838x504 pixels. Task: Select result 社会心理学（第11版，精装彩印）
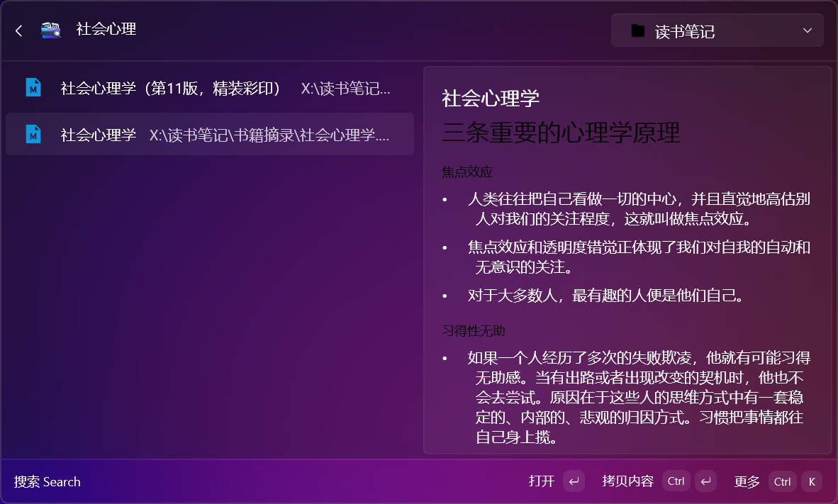210,88
